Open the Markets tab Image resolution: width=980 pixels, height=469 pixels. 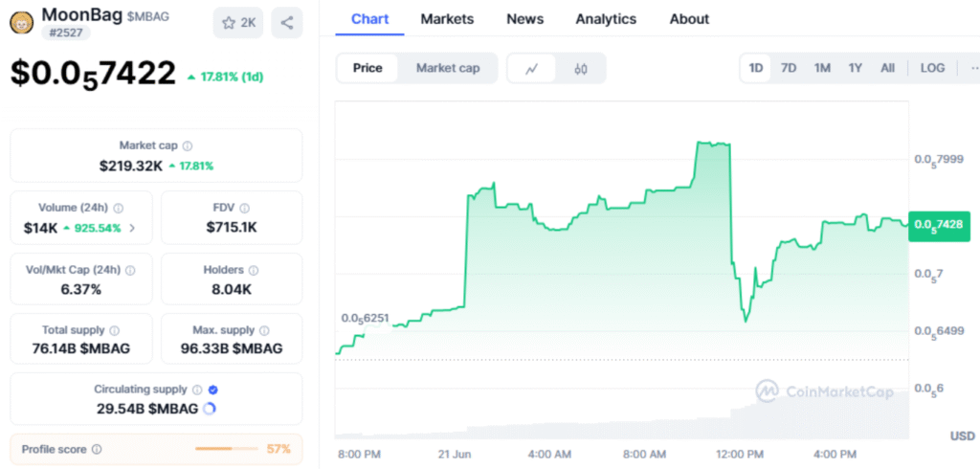click(x=446, y=19)
